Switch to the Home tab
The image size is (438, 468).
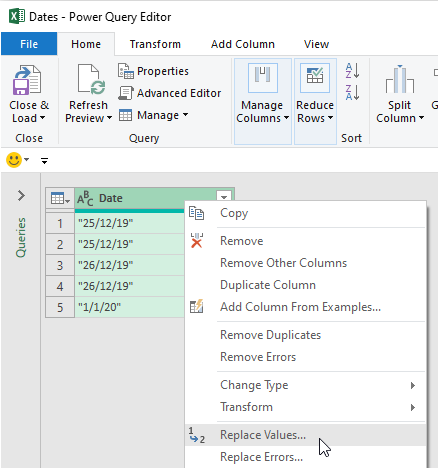pyautogui.click(x=86, y=44)
